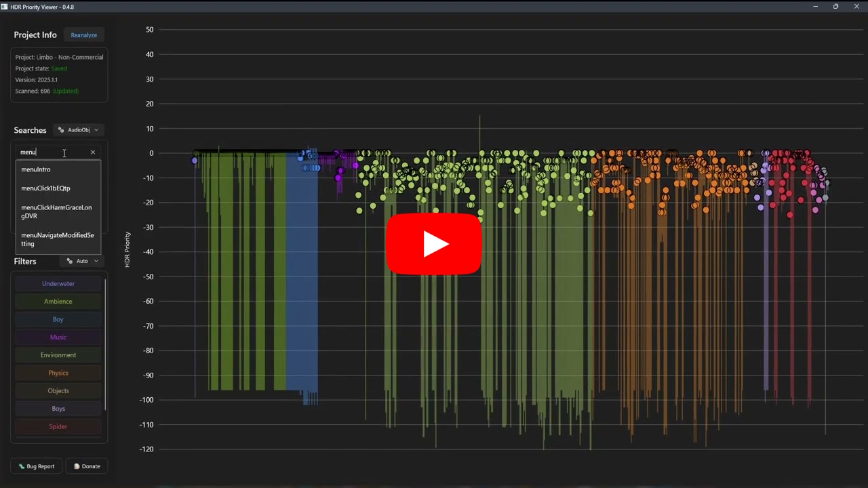The image size is (868, 488).
Task: Clear the search field with the X icon
Action: (x=93, y=152)
